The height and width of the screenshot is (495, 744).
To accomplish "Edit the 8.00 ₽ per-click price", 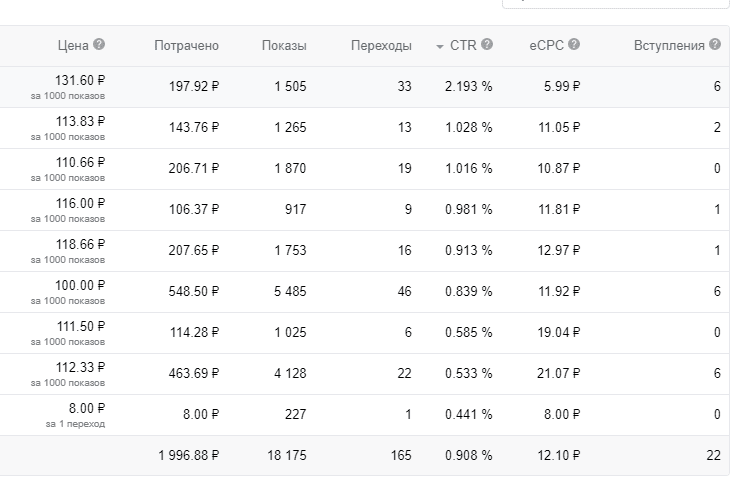I will click(87, 409).
